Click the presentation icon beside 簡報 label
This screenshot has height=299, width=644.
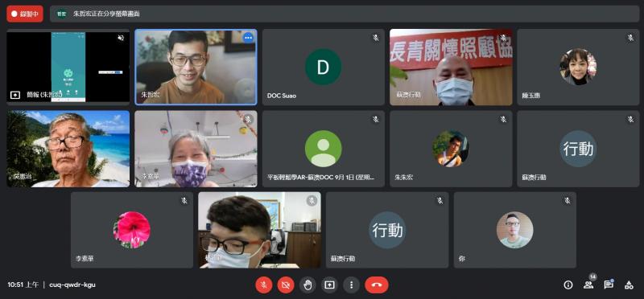tap(14, 95)
